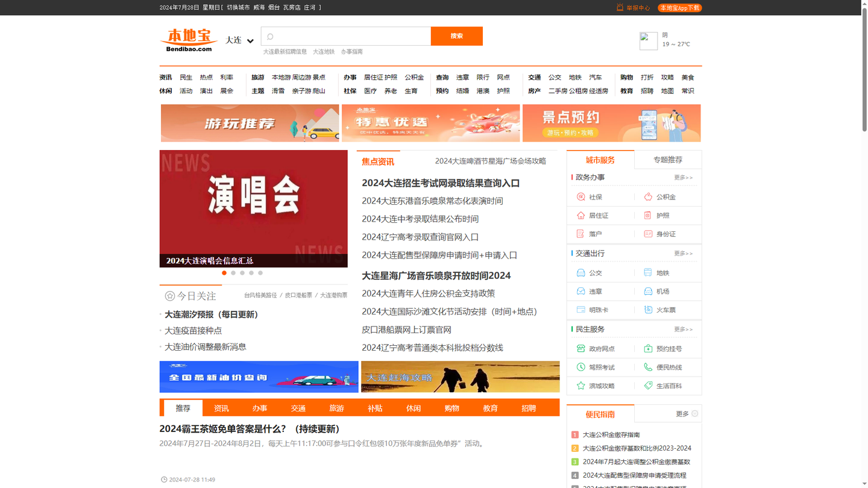Open 2024大连招生考试网录取结果查询入口 headline
The width and height of the screenshot is (868, 488).
click(x=441, y=183)
